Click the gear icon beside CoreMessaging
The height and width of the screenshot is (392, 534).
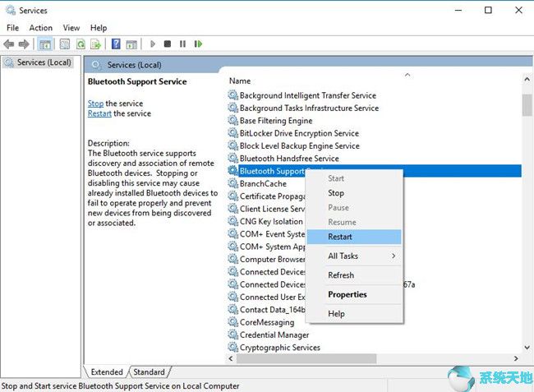click(x=233, y=322)
